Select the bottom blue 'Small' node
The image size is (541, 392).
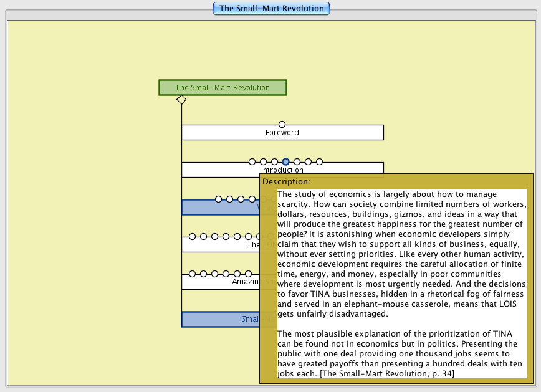(219, 319)
